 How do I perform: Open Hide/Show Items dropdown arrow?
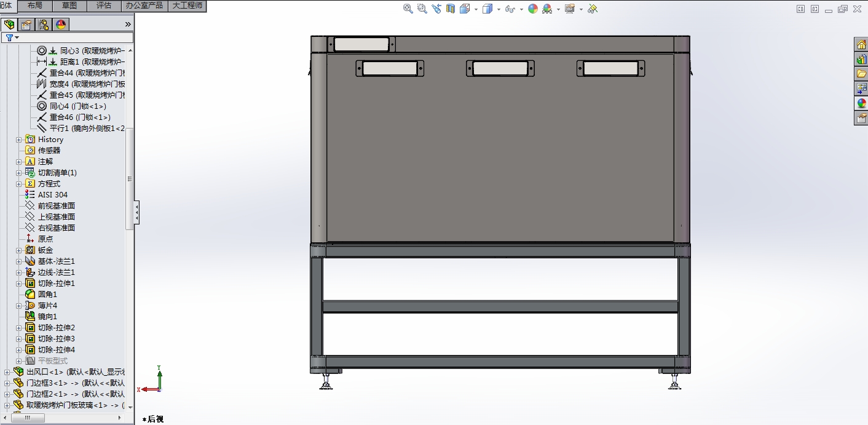[x=521, y=9]
